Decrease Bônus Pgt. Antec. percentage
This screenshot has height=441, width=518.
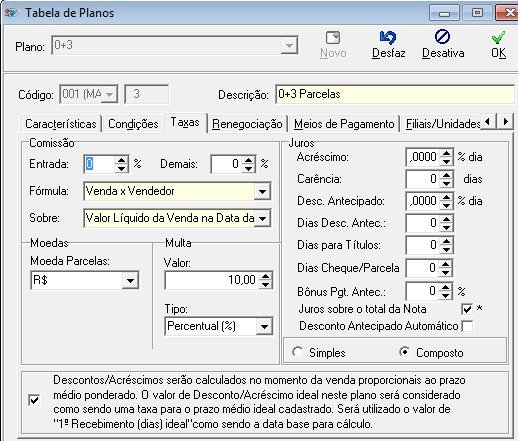[x=445, y=296]
